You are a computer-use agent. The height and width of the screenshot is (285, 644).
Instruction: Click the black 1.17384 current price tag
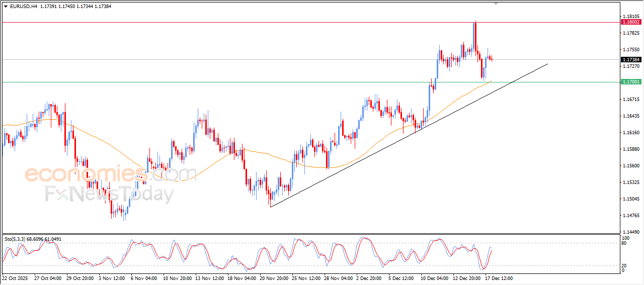[631, 60]
